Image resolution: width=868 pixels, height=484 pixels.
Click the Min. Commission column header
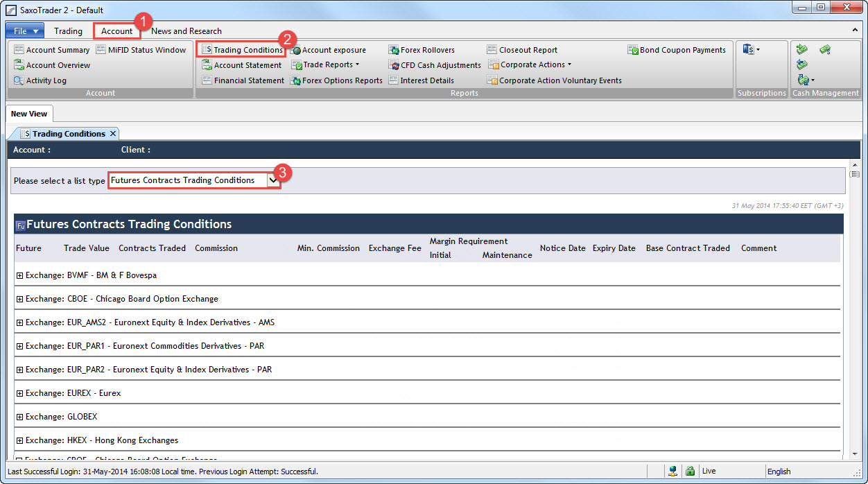click(x=329, y=248)
